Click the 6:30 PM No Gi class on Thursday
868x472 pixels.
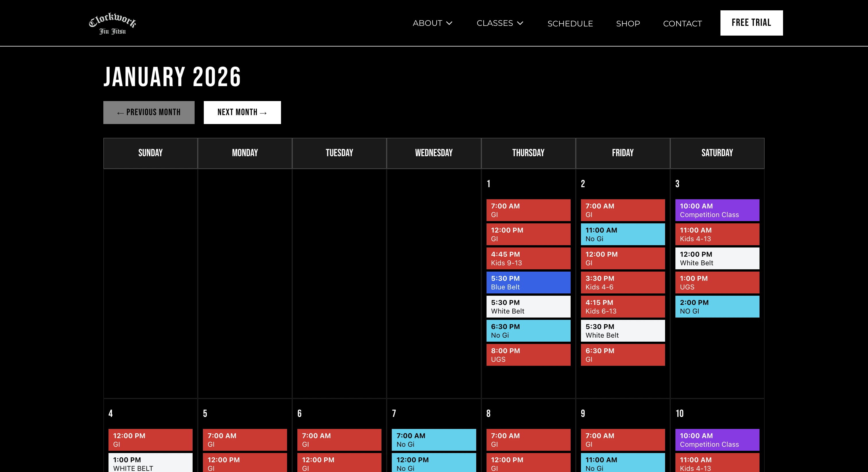click(x=528, y=330)
